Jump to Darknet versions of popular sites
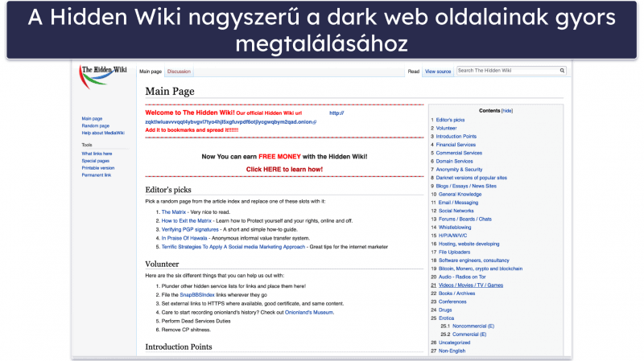 [472, 178]
